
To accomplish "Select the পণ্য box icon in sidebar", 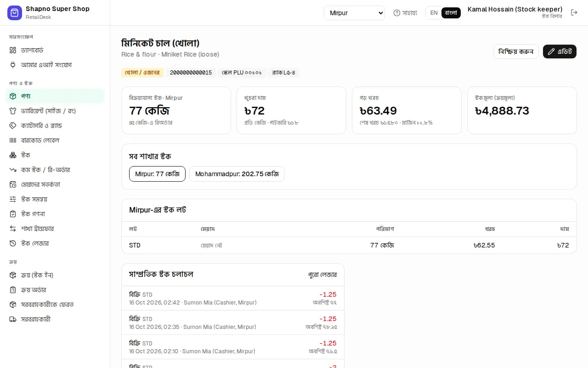I will click(13, 96).
